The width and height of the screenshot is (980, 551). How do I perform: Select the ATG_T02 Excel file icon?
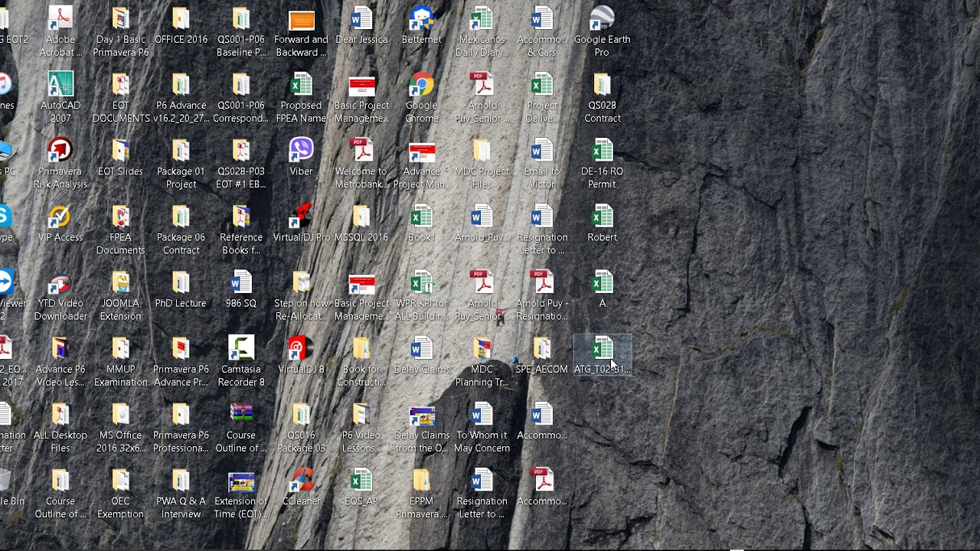point(603,347)
